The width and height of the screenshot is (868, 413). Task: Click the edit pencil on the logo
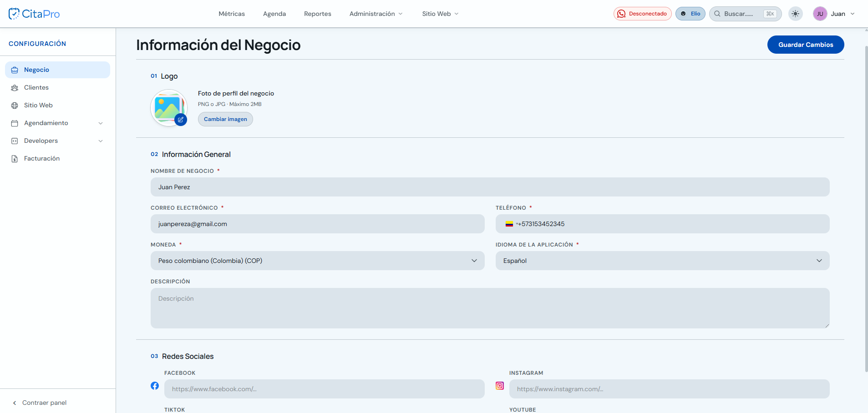(x=181, y=120)
